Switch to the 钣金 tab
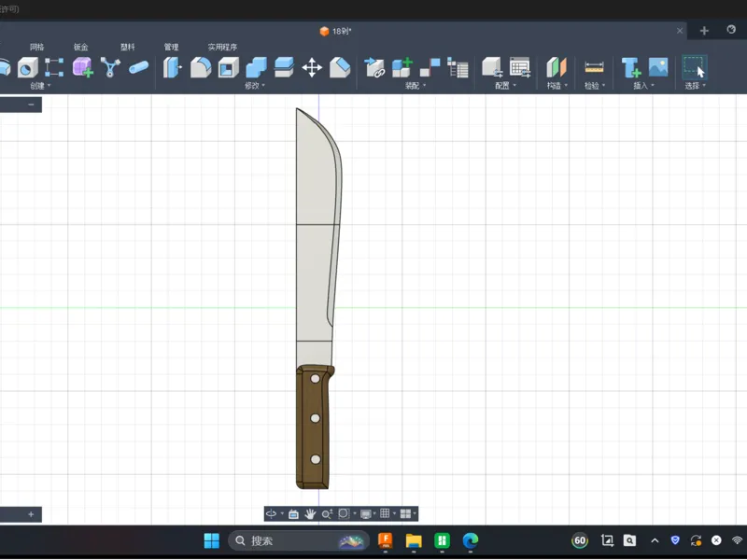The height and width of the screenshot is (560, 747). tap(81, 47)
